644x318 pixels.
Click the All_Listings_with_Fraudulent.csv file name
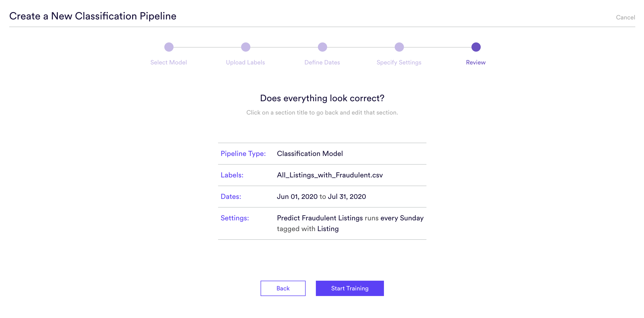pos(330,175)
